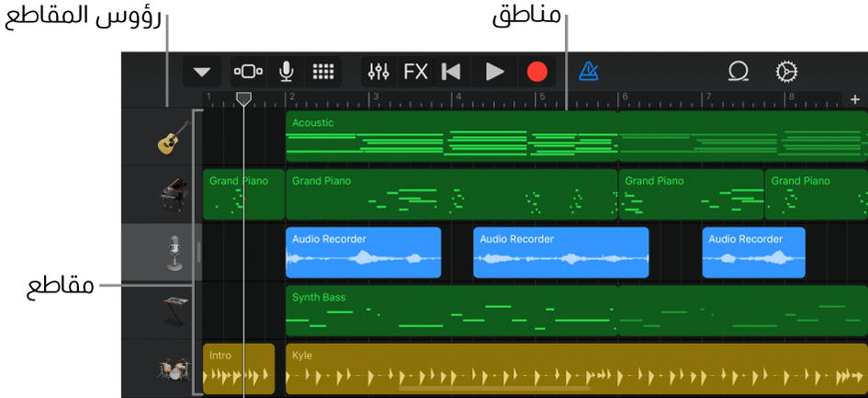Image resolution: width=868 pixels, height=398 pixels.
Task: Click the playhead marker on ruler
Action: pyautogui.click(x=243, y=98)
